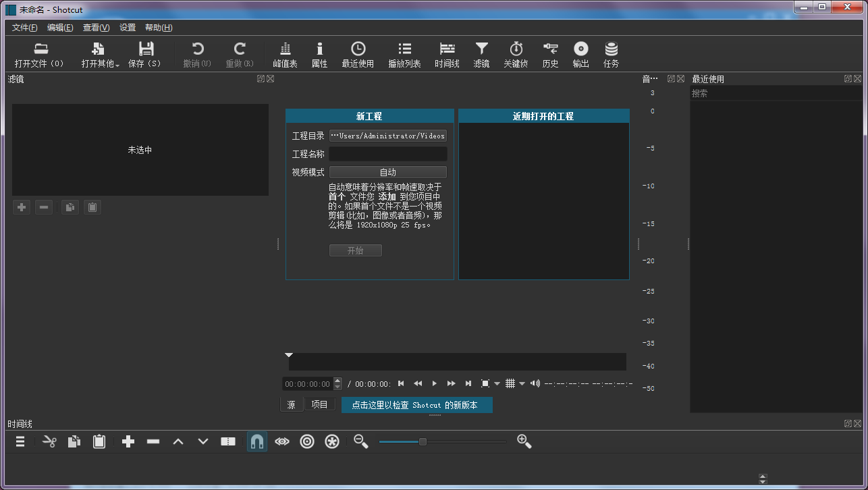
Task: Click the Shotcut new version check link
Action: pos(416,404)
